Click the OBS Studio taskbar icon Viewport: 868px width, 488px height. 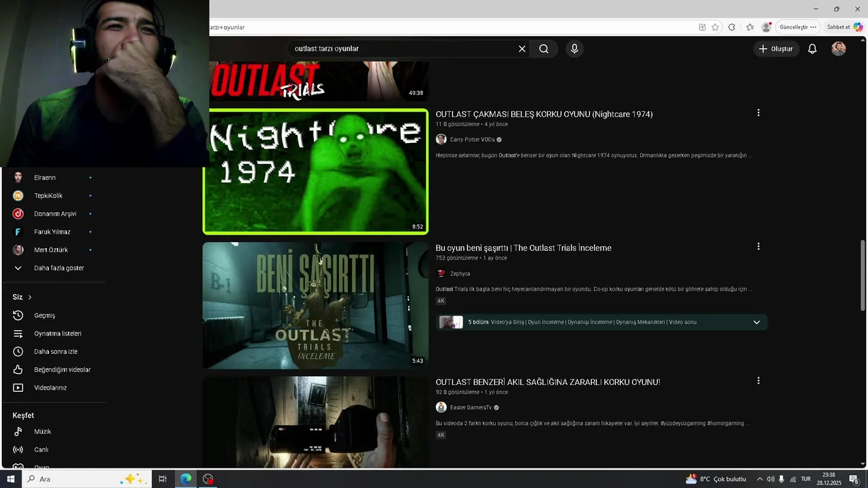[208, 479]
